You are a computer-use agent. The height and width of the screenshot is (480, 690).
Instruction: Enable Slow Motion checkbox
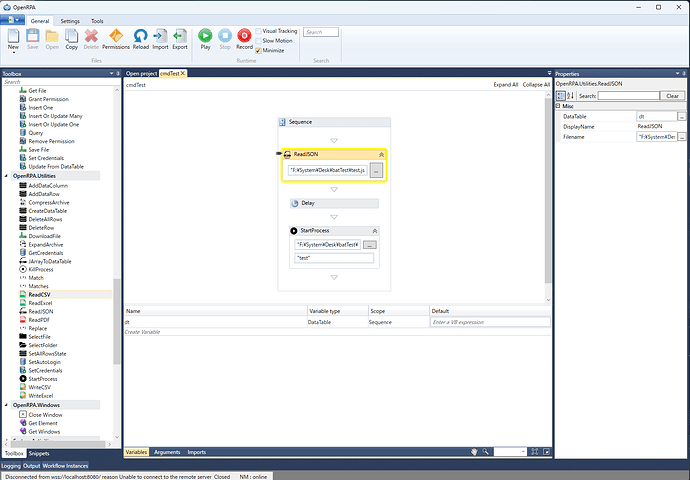coord(258,41)
